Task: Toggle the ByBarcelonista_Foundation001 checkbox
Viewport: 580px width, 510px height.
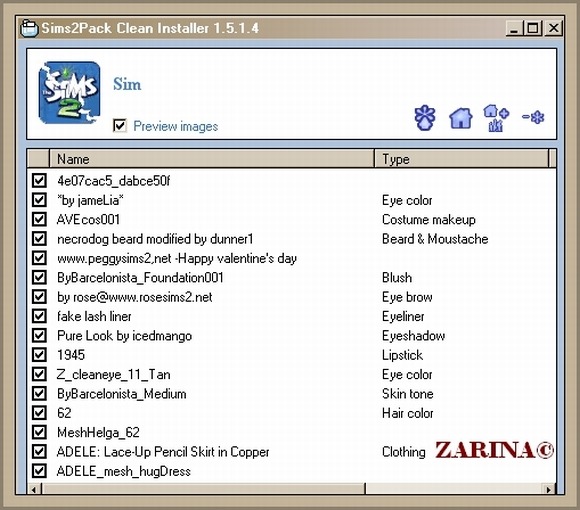Action: pos(39,277)
